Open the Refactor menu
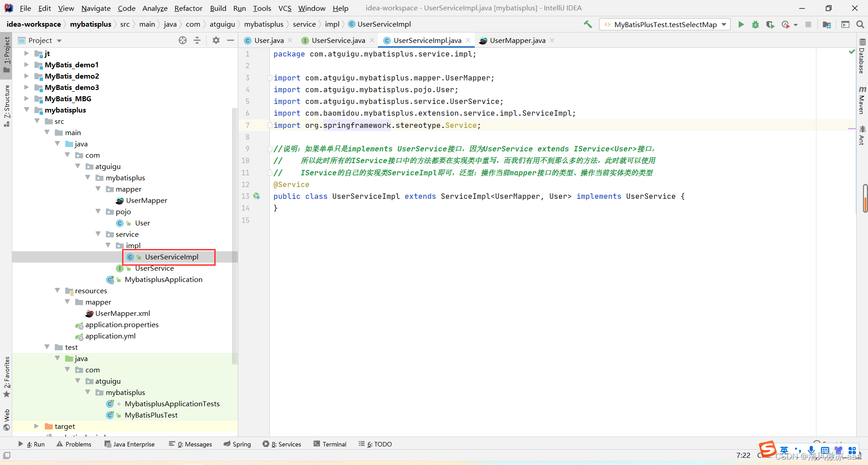This screenshot has width=868, height=465. click(188, 8)
